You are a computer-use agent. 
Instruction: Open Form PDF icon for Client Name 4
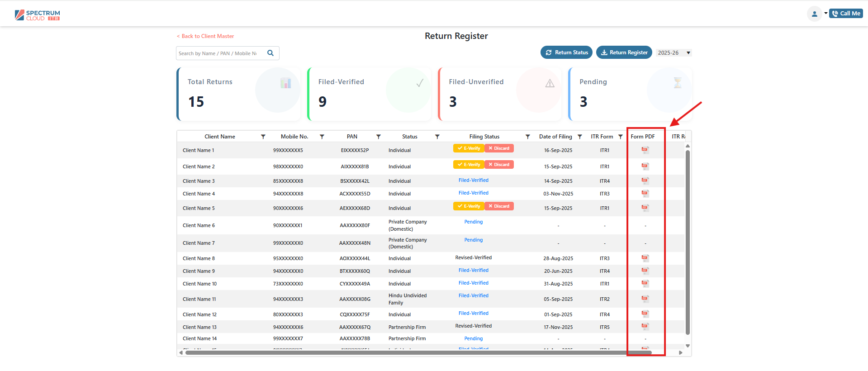click(645, 194)
